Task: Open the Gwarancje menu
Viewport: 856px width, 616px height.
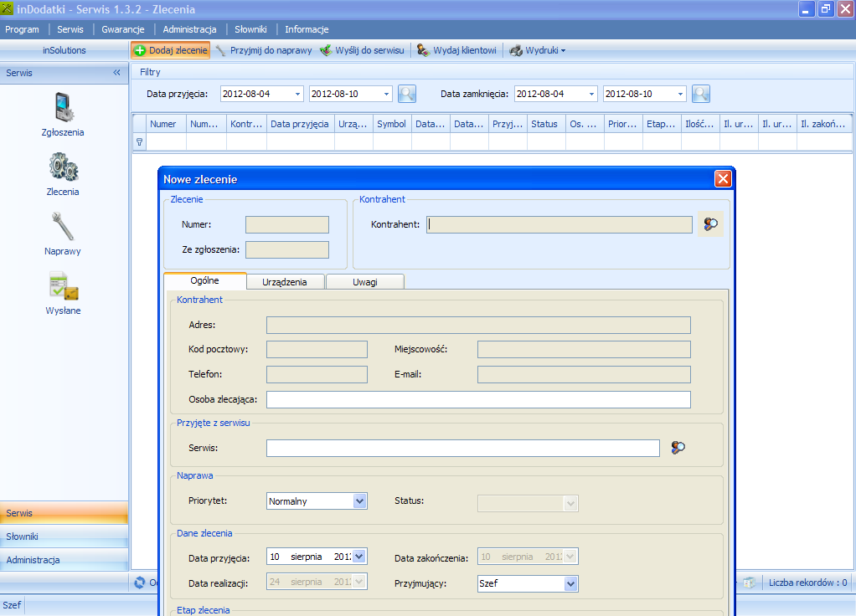Action: 123,29
